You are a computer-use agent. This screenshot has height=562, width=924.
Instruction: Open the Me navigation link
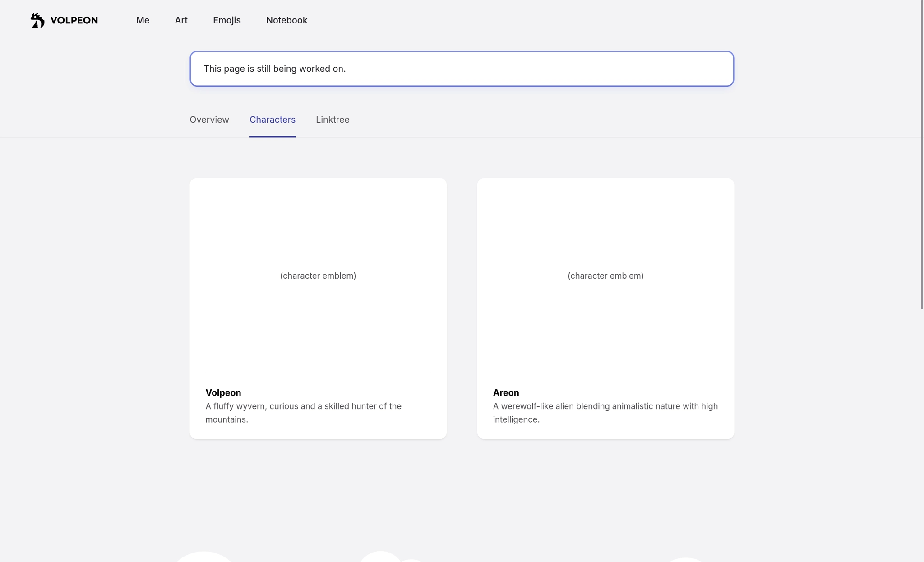coord(143,20)
